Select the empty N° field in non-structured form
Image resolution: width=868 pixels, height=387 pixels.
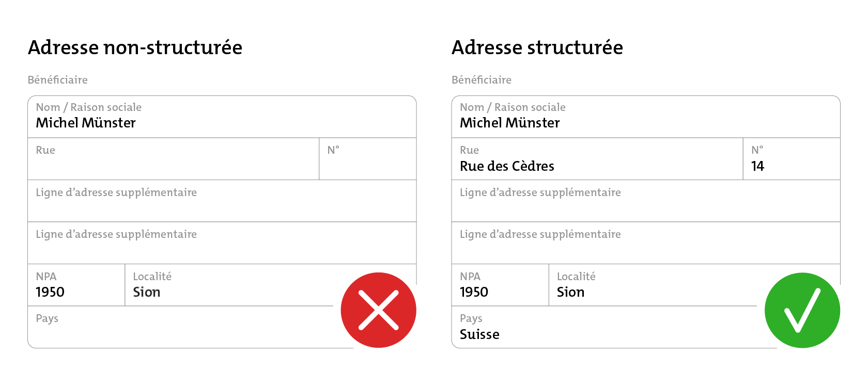[368, 159]
